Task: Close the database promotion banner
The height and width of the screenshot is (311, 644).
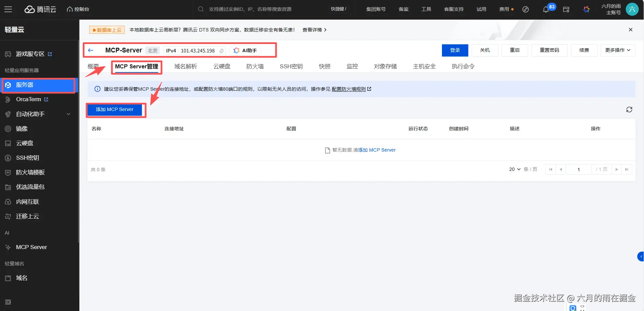Action: point(630,30)
